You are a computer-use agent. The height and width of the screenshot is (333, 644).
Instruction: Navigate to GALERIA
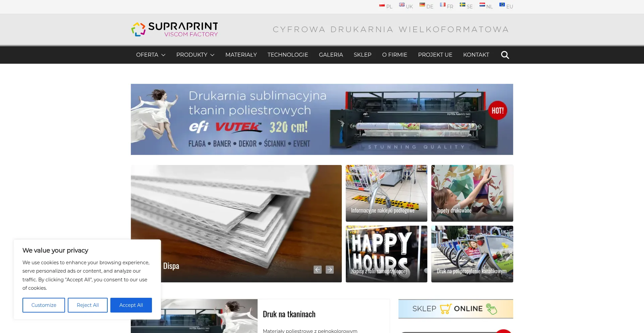click(331, 55)
